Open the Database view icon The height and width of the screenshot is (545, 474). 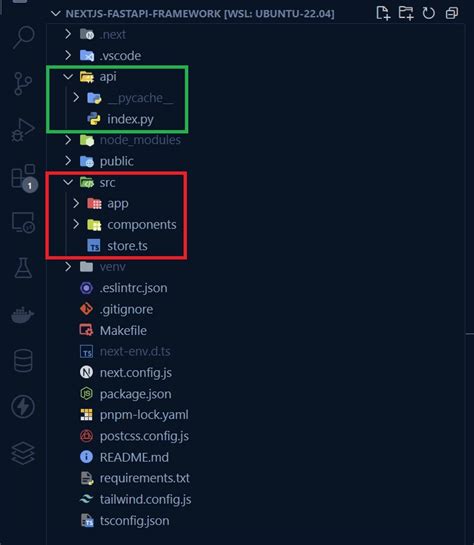point(23,361)
